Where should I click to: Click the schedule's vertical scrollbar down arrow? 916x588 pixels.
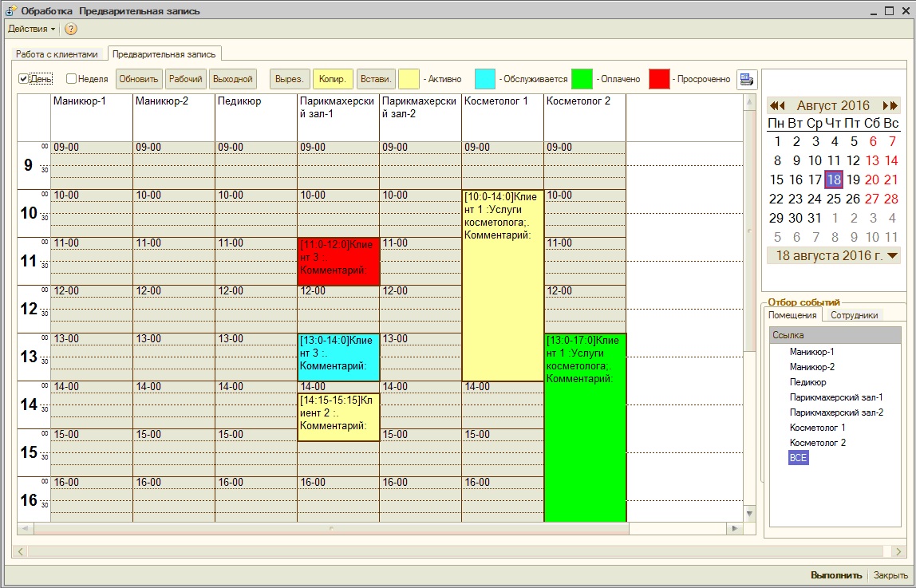pyautogui.click(x=748, y=515)
